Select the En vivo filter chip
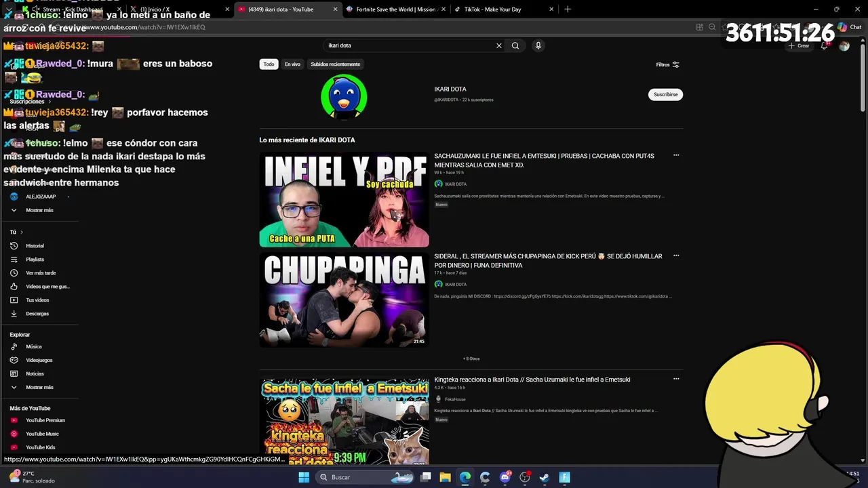The image size is (868, 488). (292, 64)
